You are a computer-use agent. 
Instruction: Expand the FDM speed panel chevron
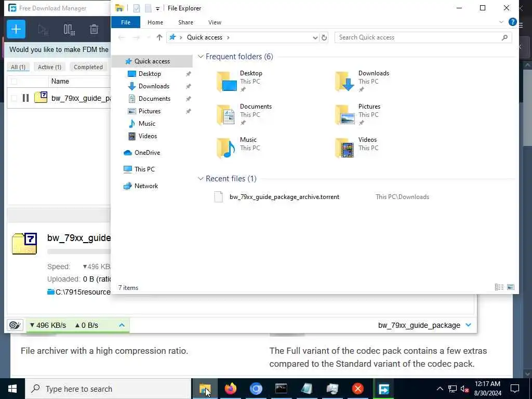(x=122, y=325)
